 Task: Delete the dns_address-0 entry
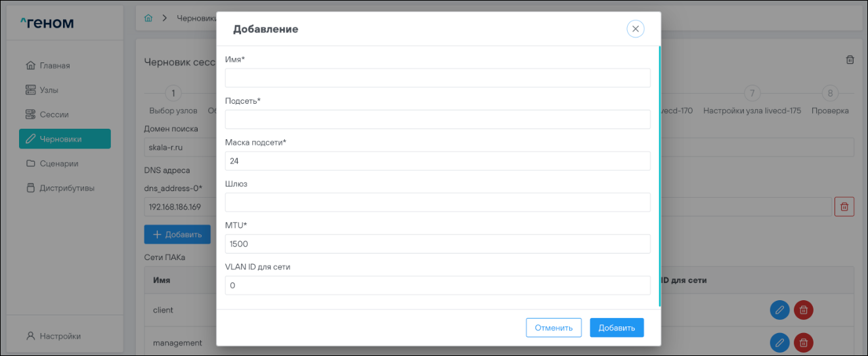[844, 206]
